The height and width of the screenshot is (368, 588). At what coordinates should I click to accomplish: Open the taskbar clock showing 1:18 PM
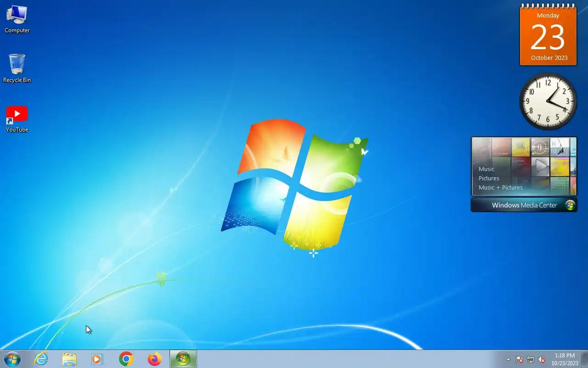point(565,359)
